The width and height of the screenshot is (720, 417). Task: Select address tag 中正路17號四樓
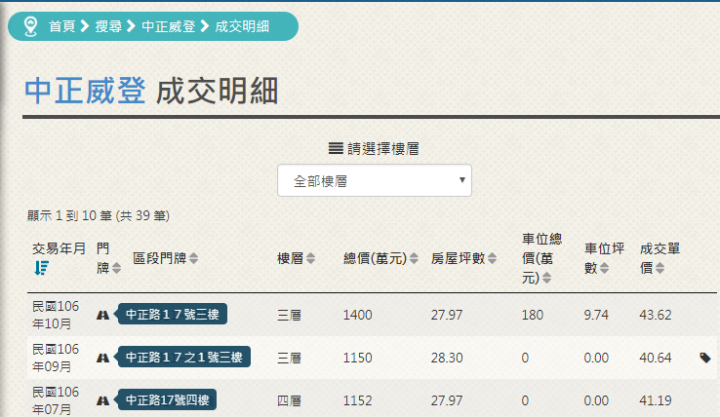point(166,400)
